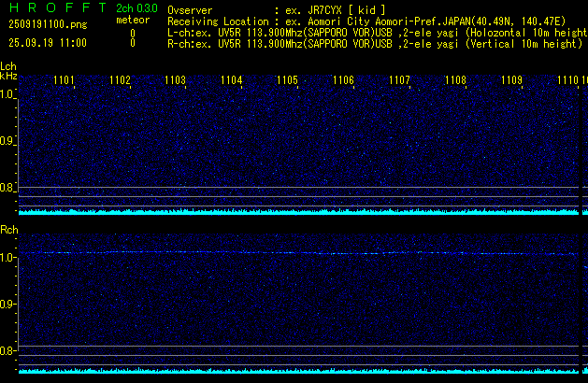The width and height of the screenshot is (588, 383).
Task: Select the Rch channel label
Action: [x=9, y=229]
